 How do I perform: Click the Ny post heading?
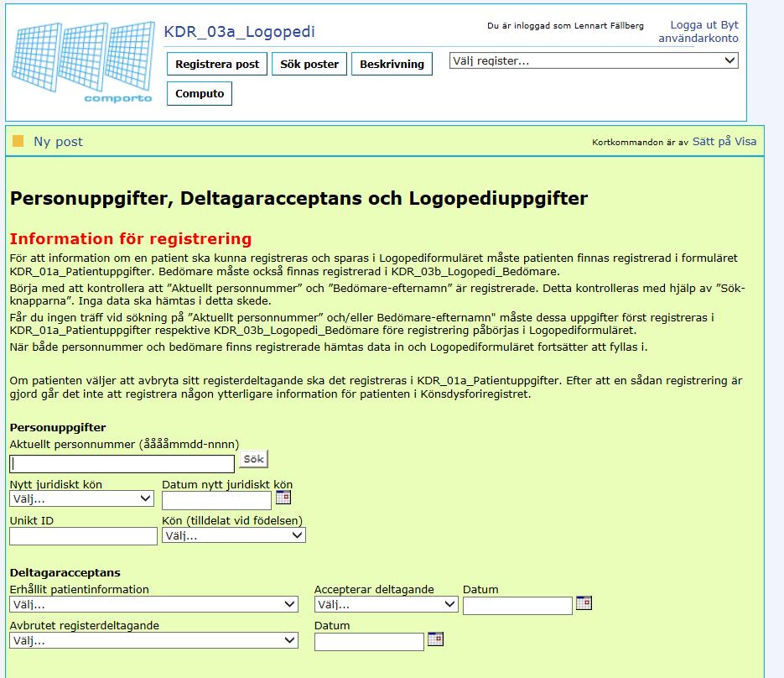pyautogui.click(x=58, y=142)
